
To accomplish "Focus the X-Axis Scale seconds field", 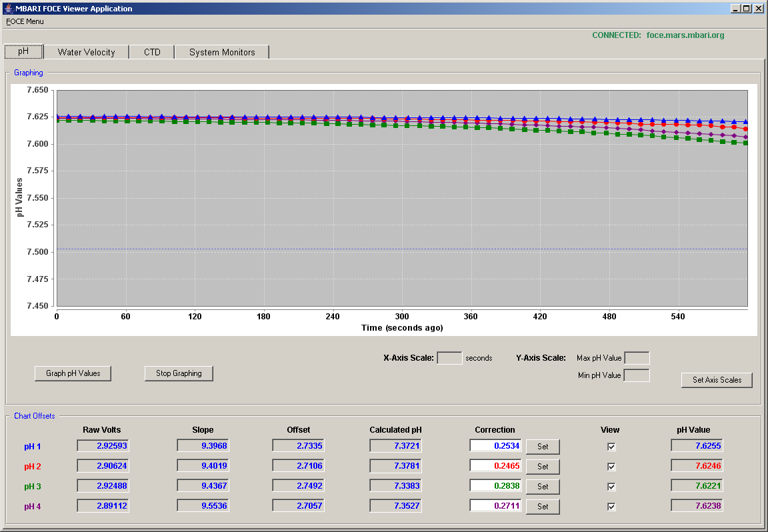I will point(449,358).
